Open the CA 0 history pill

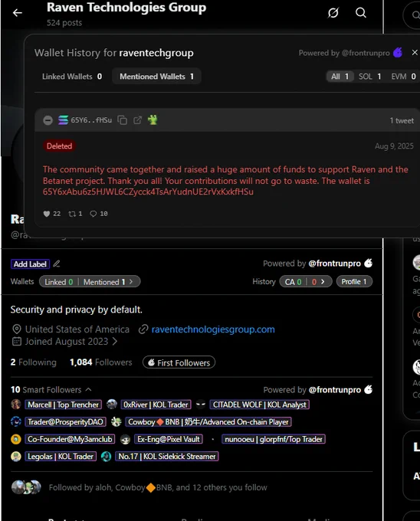[293, 282]
